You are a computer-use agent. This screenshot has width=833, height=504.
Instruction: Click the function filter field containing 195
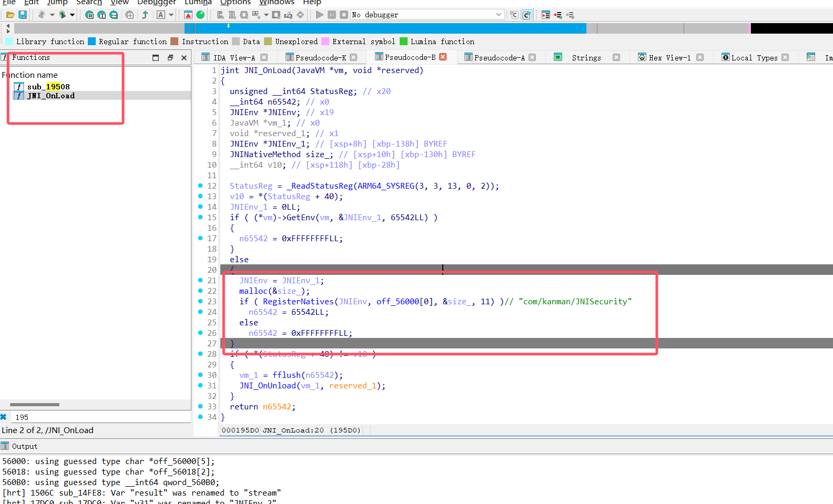pyautogui.click(x=100, y=417)
